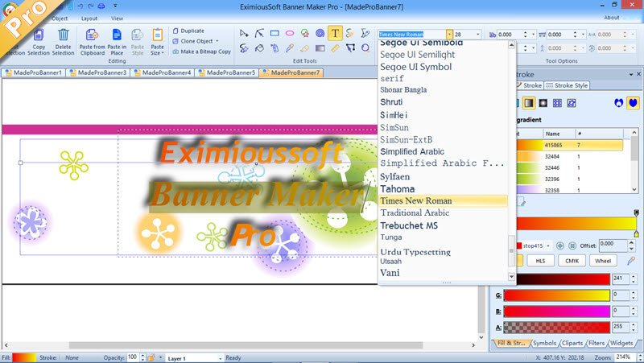Pick the Measure ruler tool
This screenshot has height=363, width=644.
point(335,48)
